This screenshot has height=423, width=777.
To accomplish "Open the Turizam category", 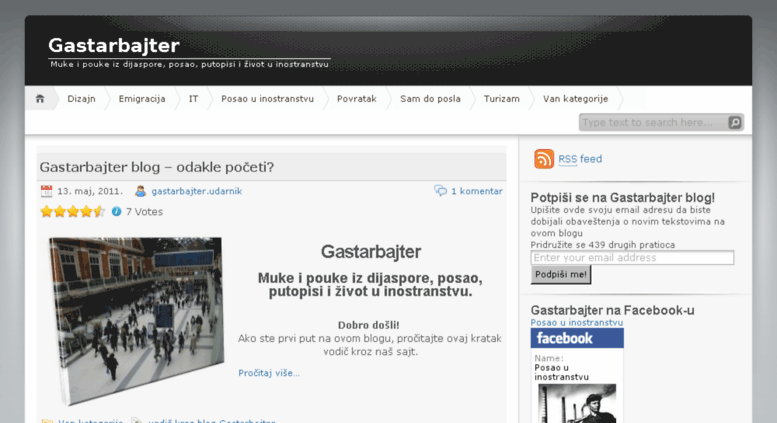I will click(501, 99).
